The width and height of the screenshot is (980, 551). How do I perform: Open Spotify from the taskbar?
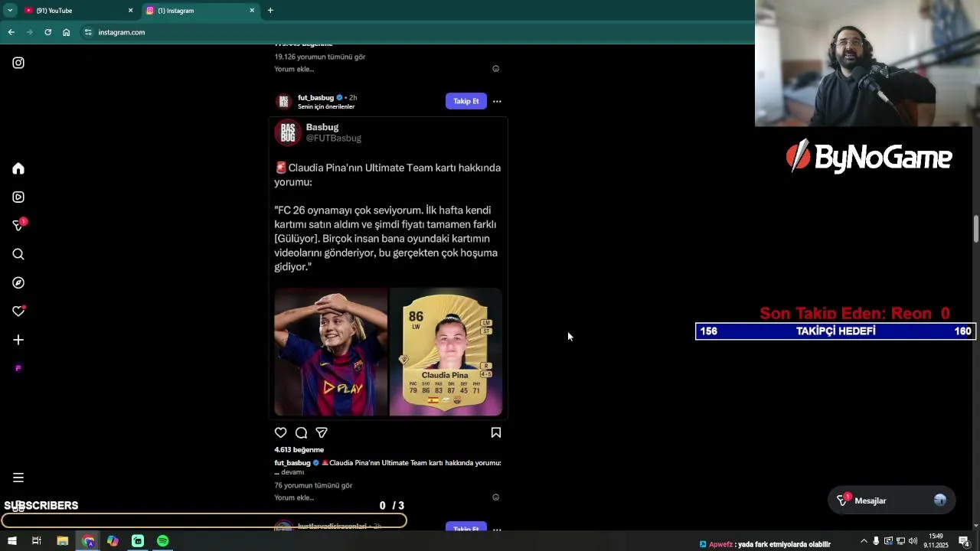(163, 541)
